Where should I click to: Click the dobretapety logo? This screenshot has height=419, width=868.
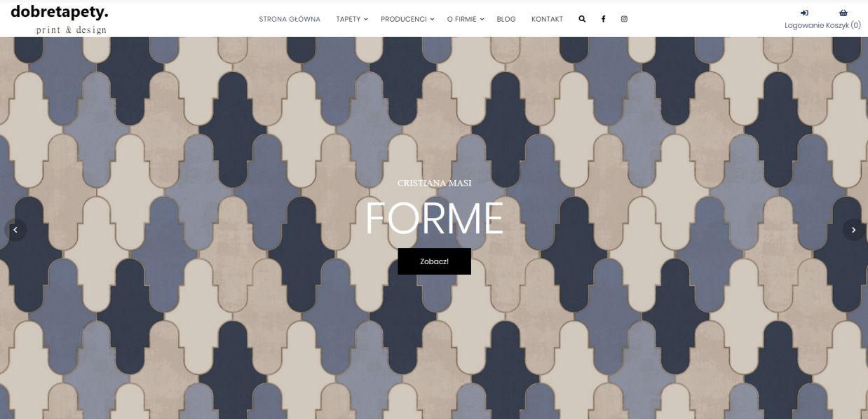pyautogui.click(x=60, y=12)
